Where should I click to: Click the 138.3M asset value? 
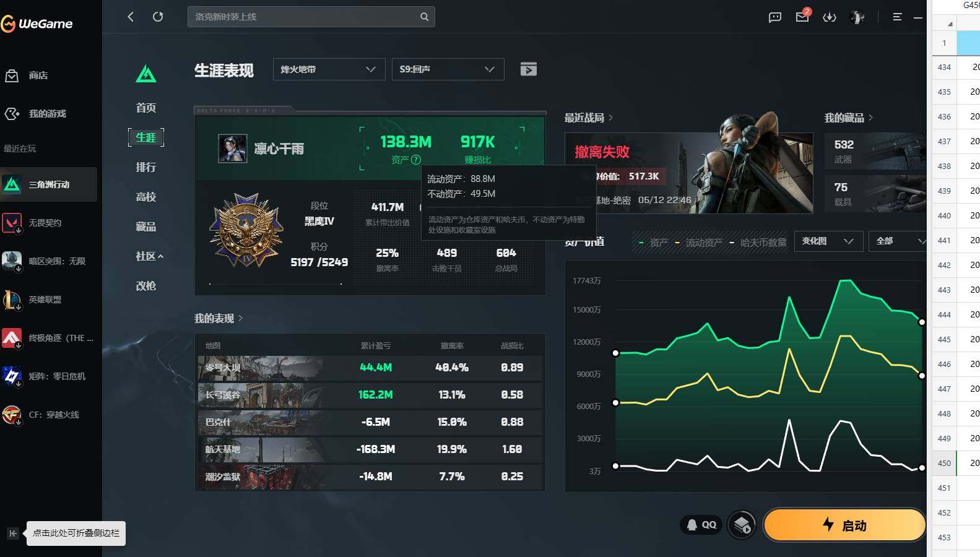pyautogui.click(x=406, y=142)
